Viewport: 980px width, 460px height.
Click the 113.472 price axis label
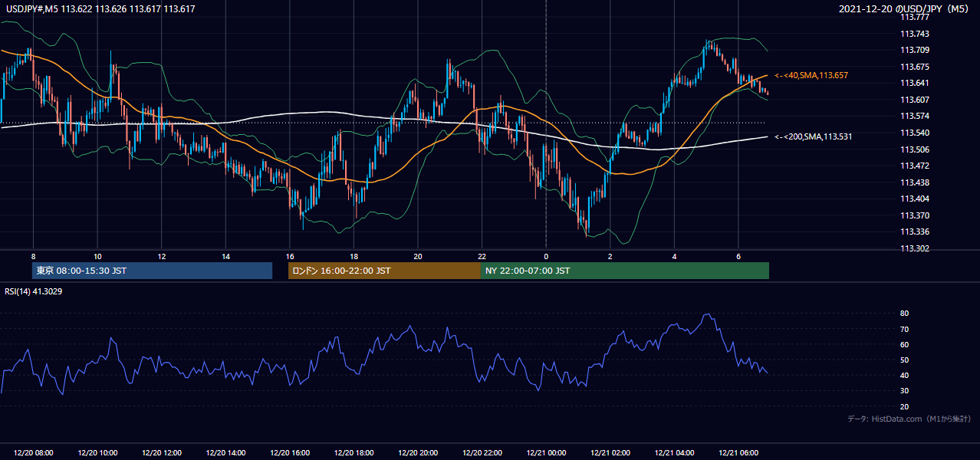click(915, 166)
